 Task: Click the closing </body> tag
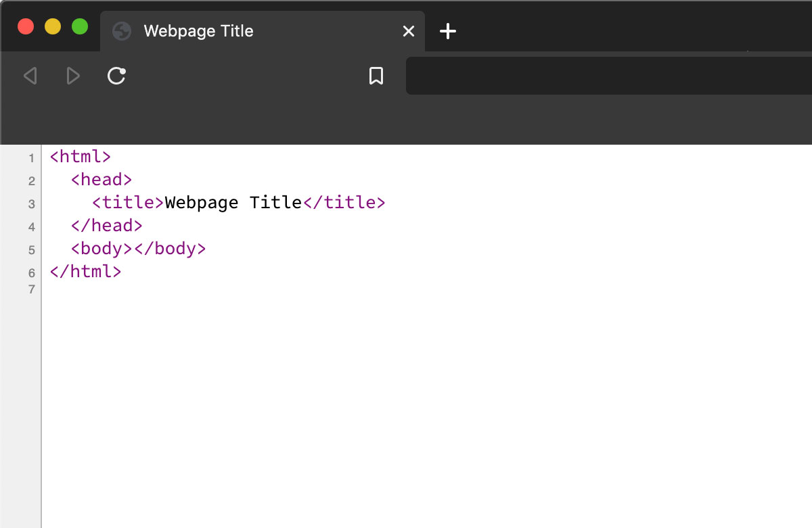pyautogui.click(x=170, y=248)
